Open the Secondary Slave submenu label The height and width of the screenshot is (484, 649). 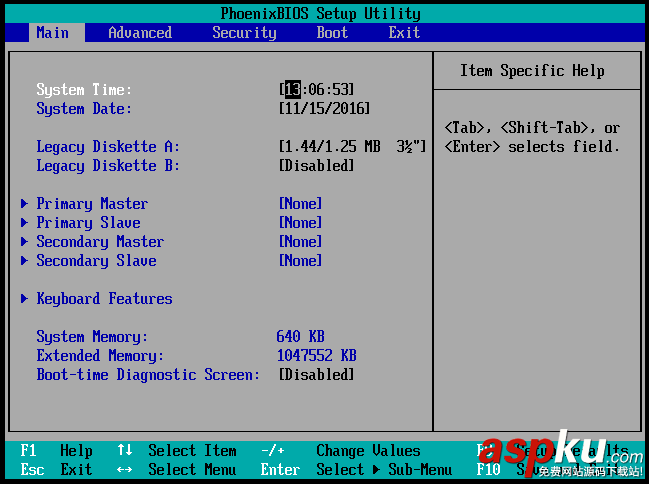pos(96,261)
